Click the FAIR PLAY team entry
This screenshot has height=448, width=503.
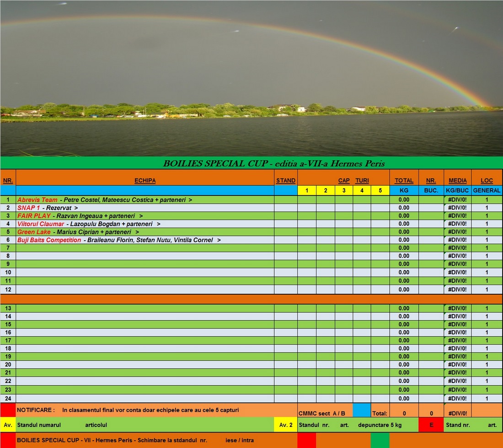point(80,216)
